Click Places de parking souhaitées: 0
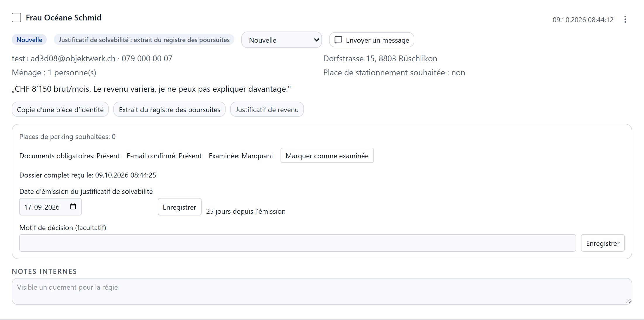The height and width of the screenshot is (320, 644). click(67, 136)
